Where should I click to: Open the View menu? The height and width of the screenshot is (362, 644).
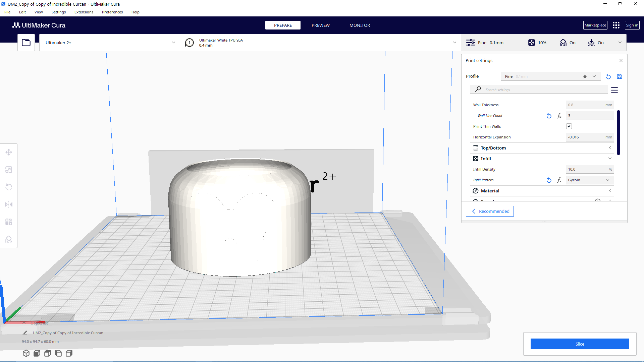(39, 12)
